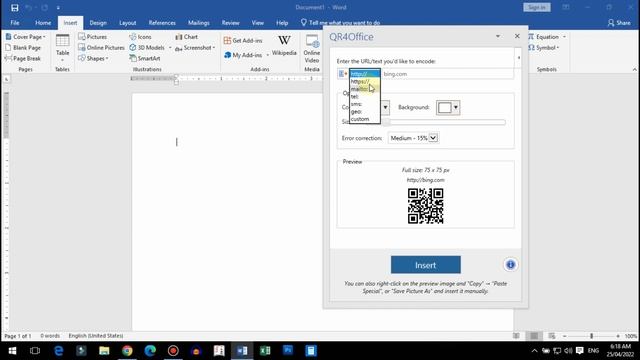Screen dimensions: 640x360
Task: Select tel: from the protocol list
Action: [x=365, y=96]
